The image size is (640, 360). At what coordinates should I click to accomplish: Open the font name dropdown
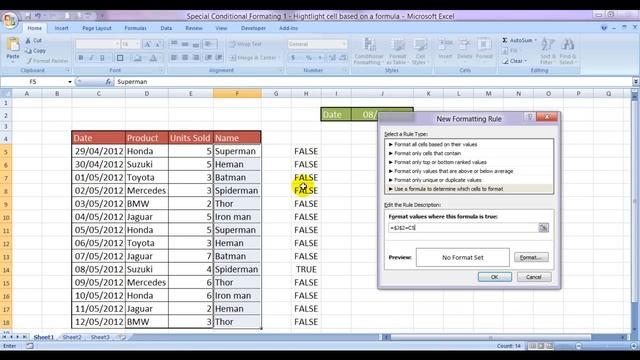click(117, 44)
